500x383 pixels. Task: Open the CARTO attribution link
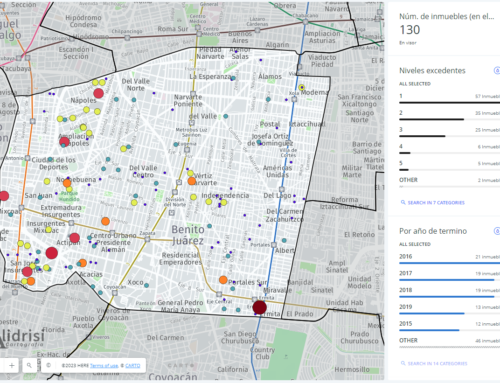point(133,366)
